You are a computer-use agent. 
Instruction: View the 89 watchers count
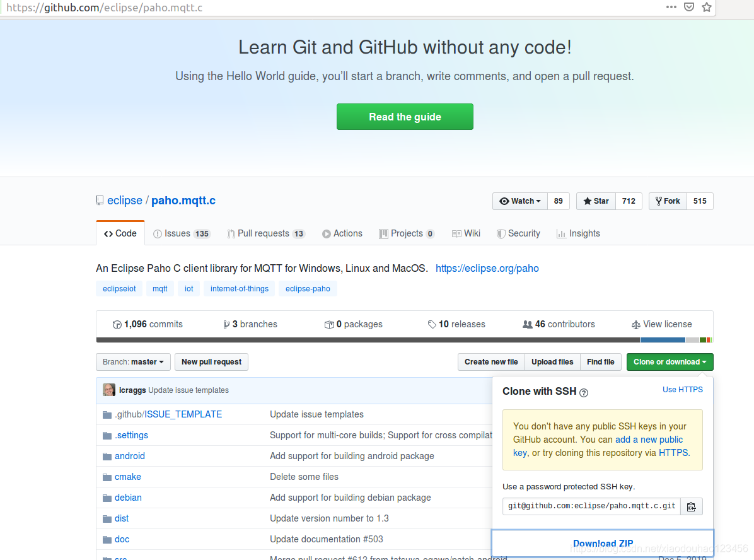click(x=559, y=201)
